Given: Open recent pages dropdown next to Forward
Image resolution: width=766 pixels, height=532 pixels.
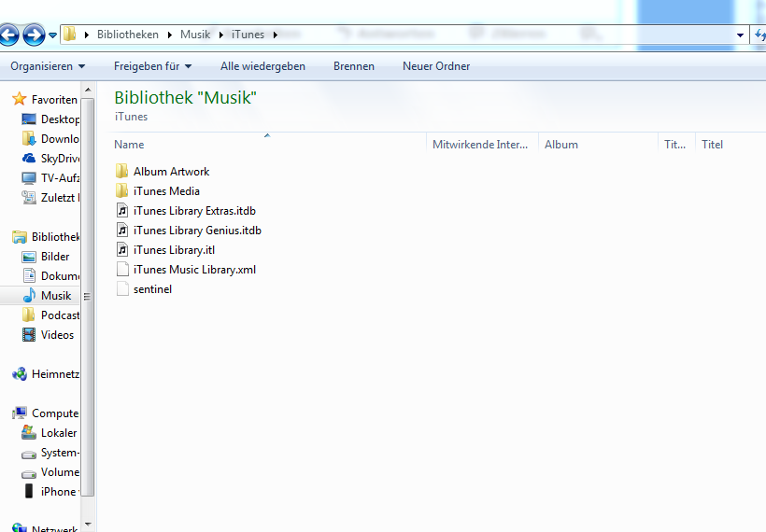Looking at the screenshot, I should 52,35.
